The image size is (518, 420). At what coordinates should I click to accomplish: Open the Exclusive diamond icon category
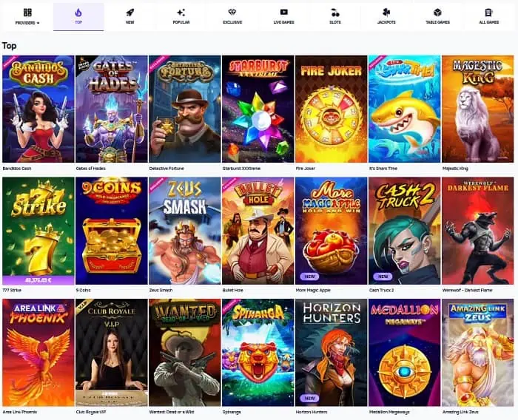tap(232, 13)
